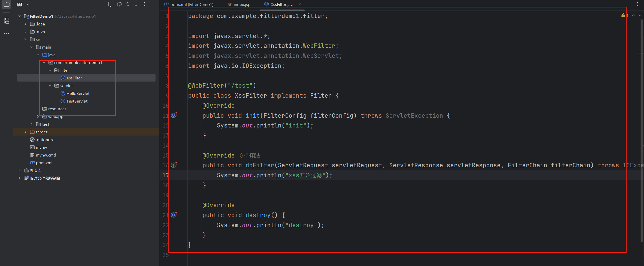Click the doFilter method name in code
Image resolution: width=644 pixels, height=266 pixels.
pyautogui.click(x=260, y=165)
